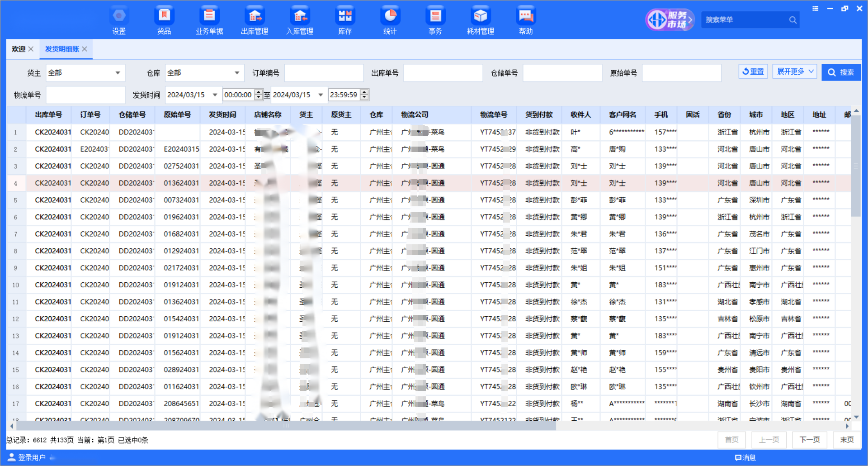This screenshot has width=868, height=466.
Task: Focus the 物流单号 input field
Action: (x=85, y=95)
